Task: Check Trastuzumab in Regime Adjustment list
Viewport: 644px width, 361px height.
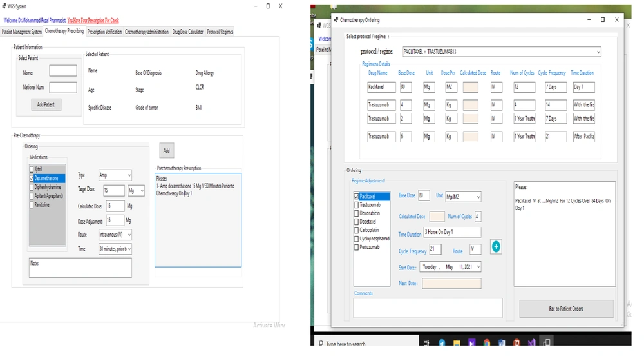Action: [x=357, y=205]
